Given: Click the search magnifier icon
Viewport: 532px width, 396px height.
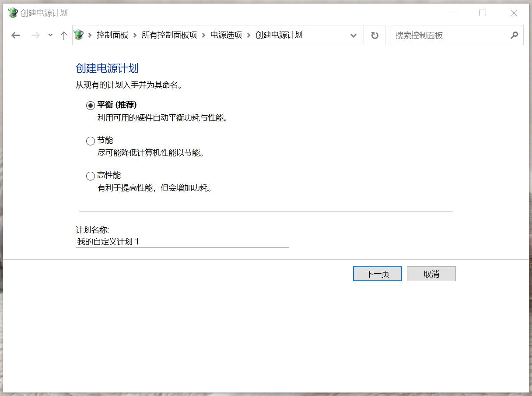Looking at the screenshot, I should (514, 35).
